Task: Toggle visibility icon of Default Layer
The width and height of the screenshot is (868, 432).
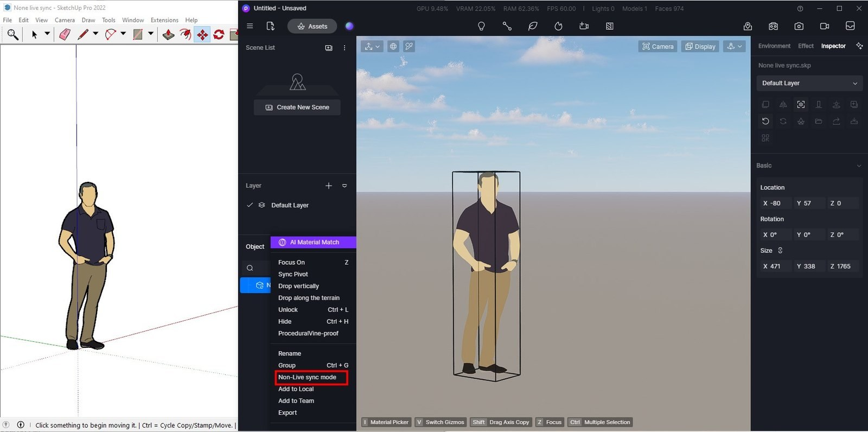Action: point(262,205)
